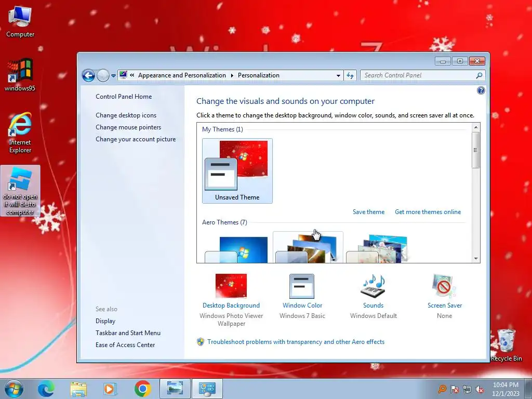Click the Control Panel taskbar button
Image resolution: width=532 pixels, height=399 pixels.
pos(207,389)
